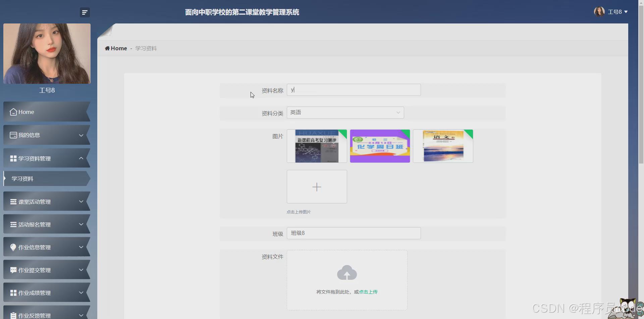The height and width of the screenshot is (319, 644).
Task: Click the 学习资料管理 grid icon
Action: point(13,158)
